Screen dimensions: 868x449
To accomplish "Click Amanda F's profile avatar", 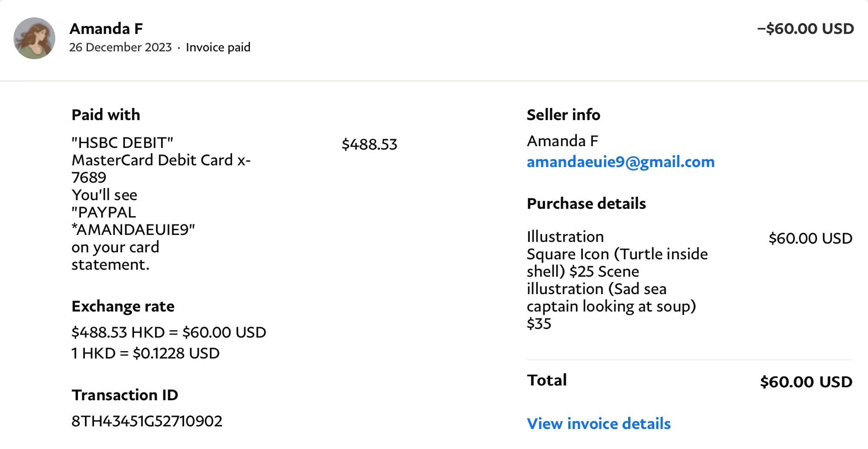I will point(34,38).
